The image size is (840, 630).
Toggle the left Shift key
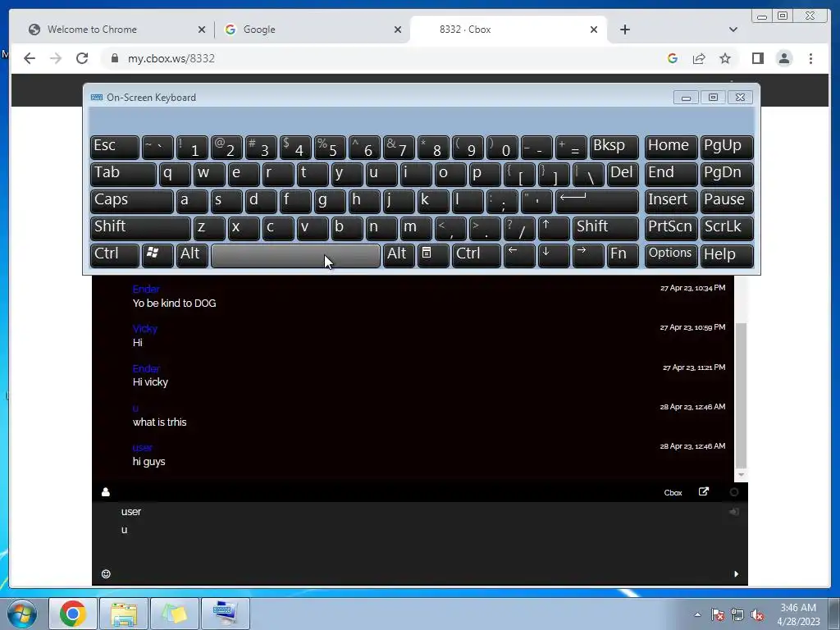pyautogui.click(x=140, y=228)
